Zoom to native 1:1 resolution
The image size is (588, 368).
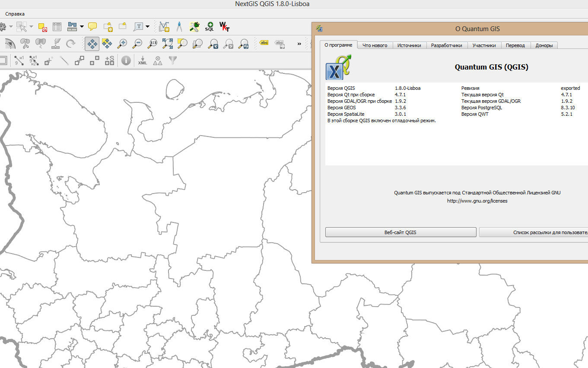(153, 44)
